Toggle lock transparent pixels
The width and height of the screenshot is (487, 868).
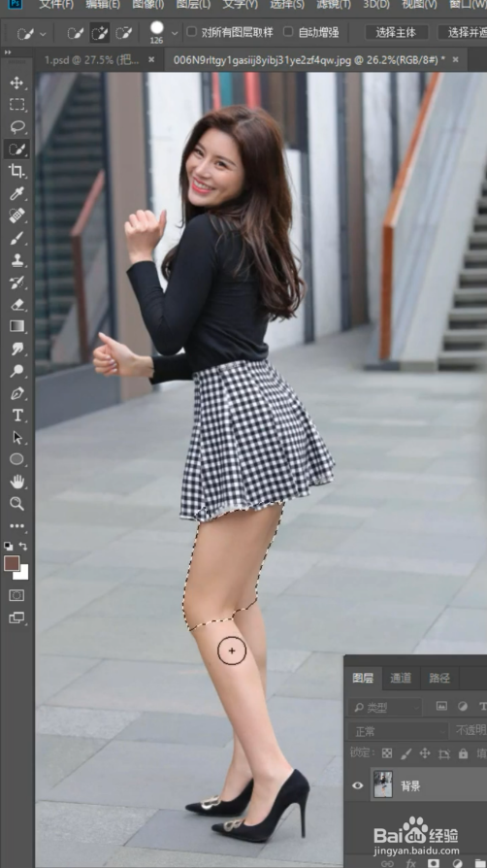point(387,752)
